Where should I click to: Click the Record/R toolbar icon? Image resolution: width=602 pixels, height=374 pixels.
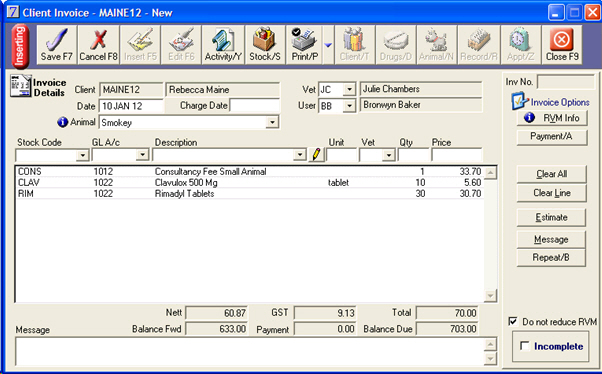tap(479, 45)
